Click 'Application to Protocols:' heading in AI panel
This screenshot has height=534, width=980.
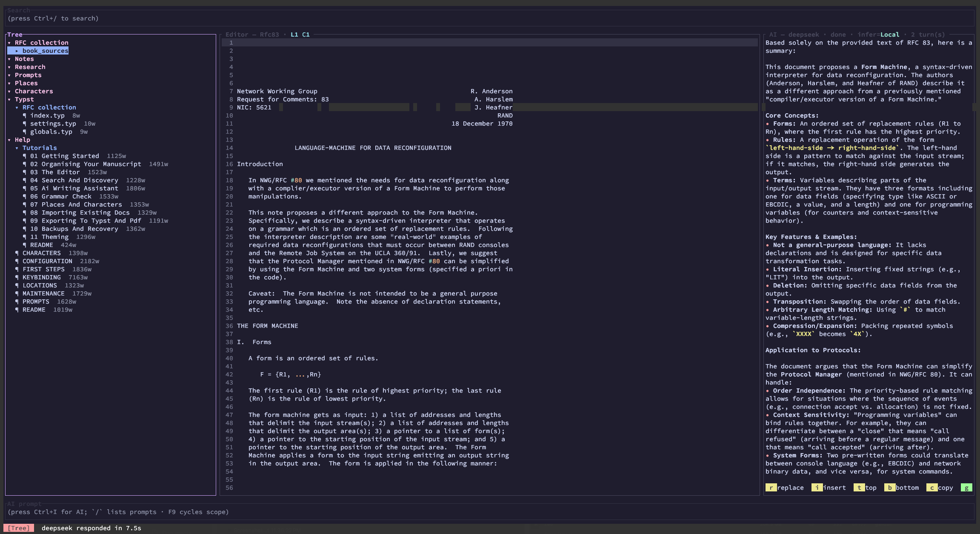[x=813, y=350]
